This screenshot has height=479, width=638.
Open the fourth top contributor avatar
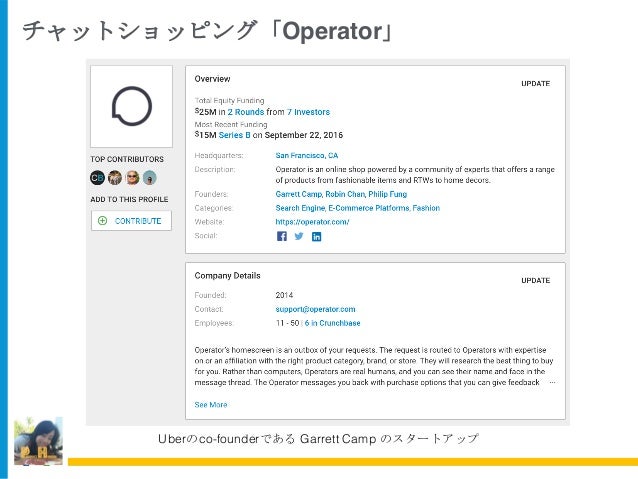point(150,178)
